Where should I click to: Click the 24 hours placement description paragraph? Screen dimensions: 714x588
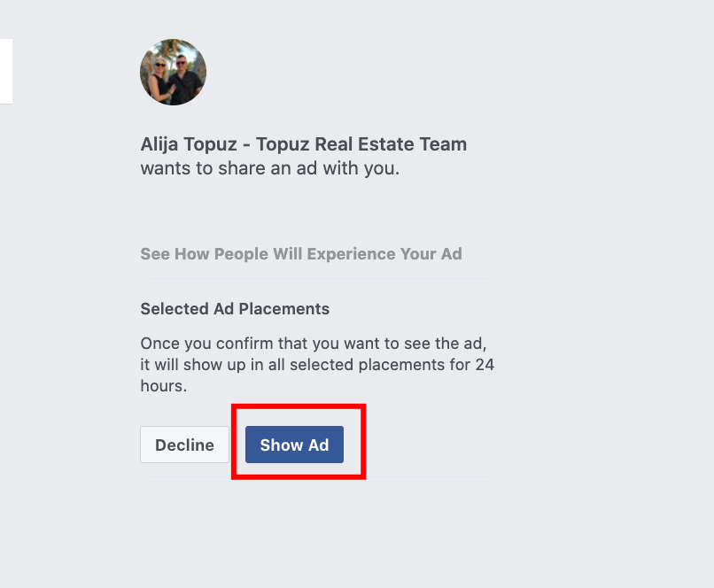317,365
